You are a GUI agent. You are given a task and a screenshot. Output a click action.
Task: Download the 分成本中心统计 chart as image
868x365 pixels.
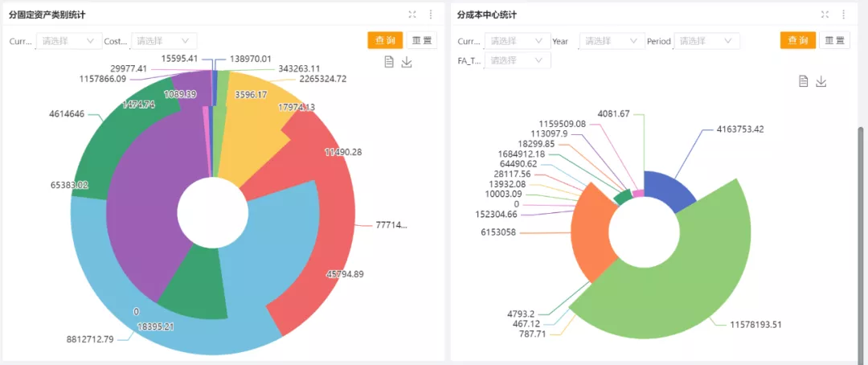click(x=821, y=81)
